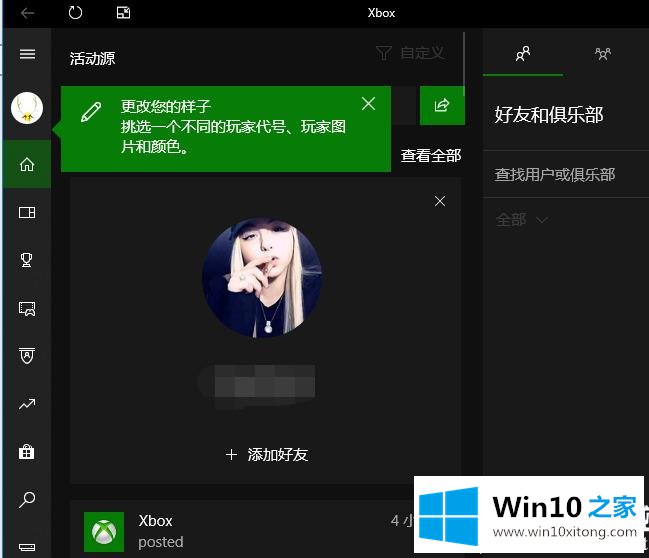Dismiss the 更改您的样子 tip
This screenshot has width=649, height=558.
click(368, 103)
